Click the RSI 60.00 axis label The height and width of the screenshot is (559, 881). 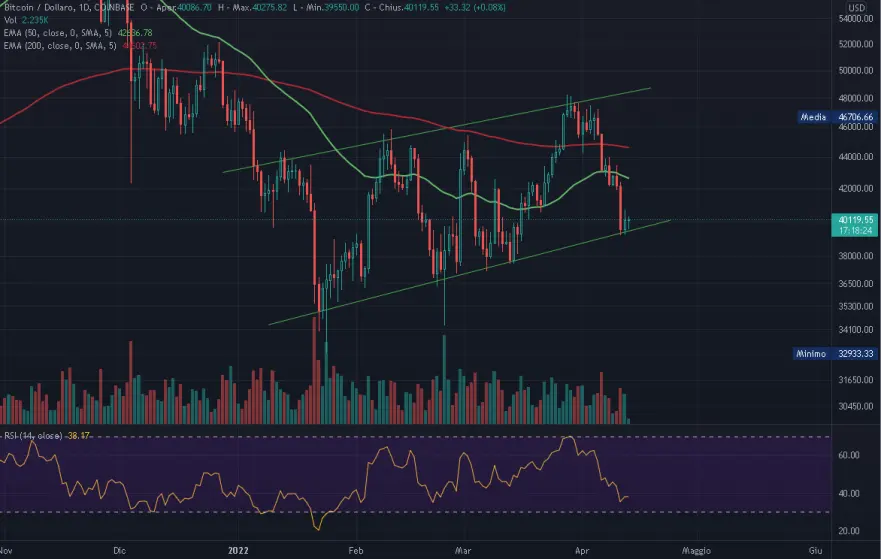point(849,455)
